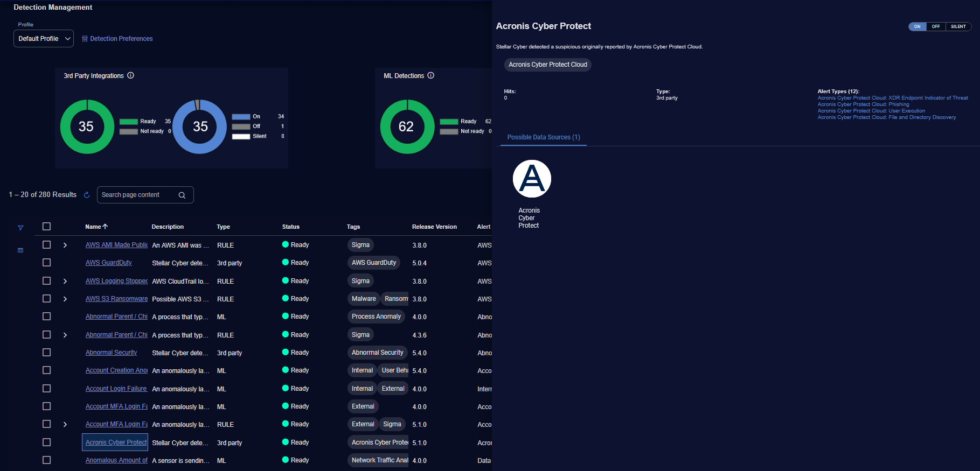Viewport: 980px width, 471px height.
Task: Check the Account Creation Anomaly row checkbox
Action: pyautogui.click(x=46, y=370)
